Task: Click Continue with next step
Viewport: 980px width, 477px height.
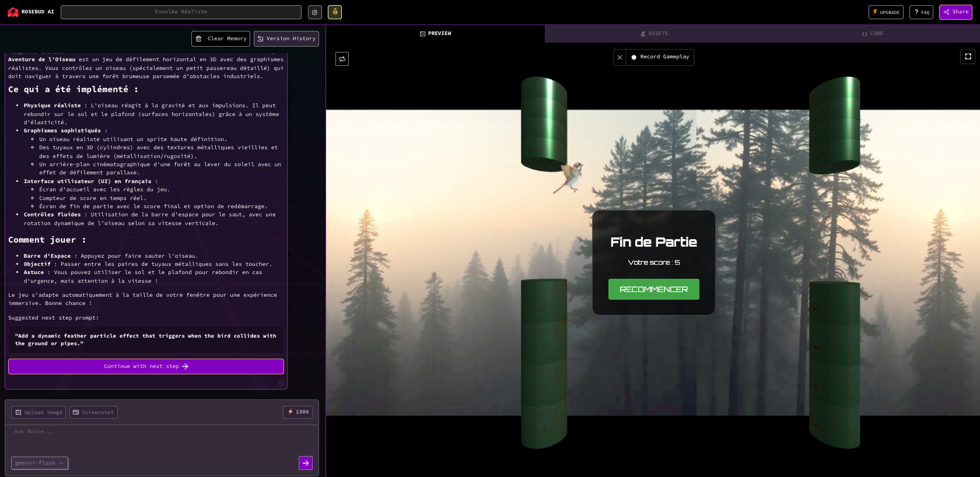Action: [146, 366]
